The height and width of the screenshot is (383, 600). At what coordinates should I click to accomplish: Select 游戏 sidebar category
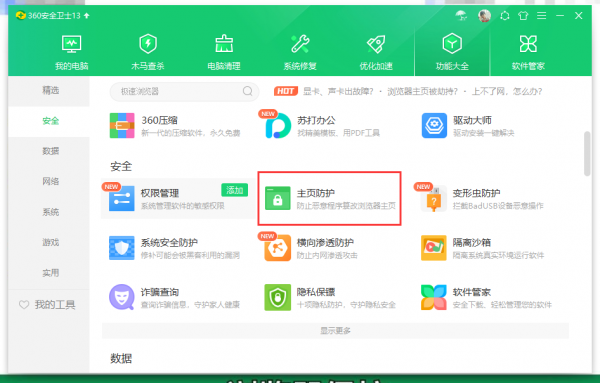click(50, 242)
